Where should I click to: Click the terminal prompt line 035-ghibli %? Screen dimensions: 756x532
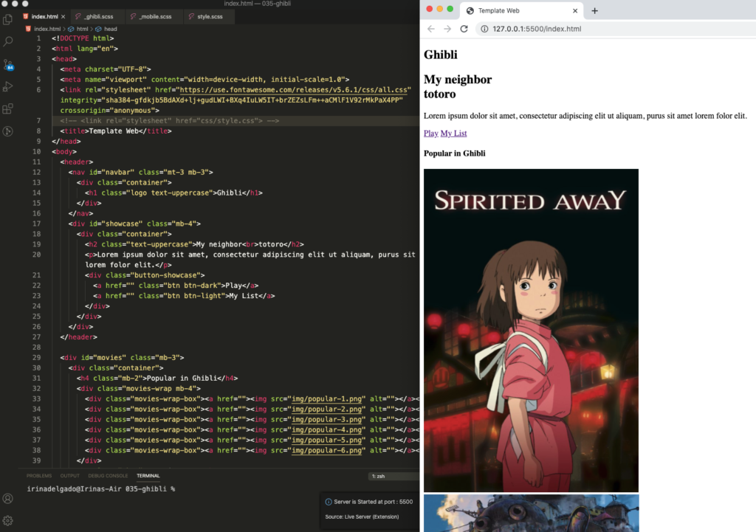point(100,488)
